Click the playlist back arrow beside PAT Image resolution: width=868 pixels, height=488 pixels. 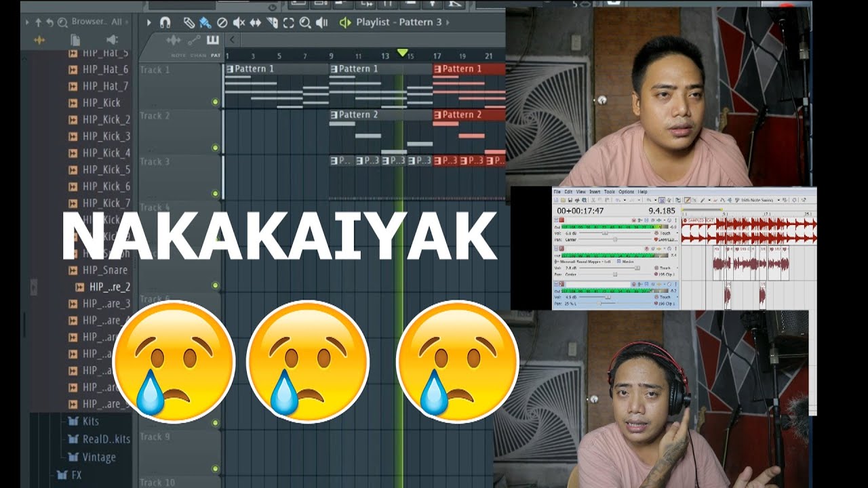[232, 40]
